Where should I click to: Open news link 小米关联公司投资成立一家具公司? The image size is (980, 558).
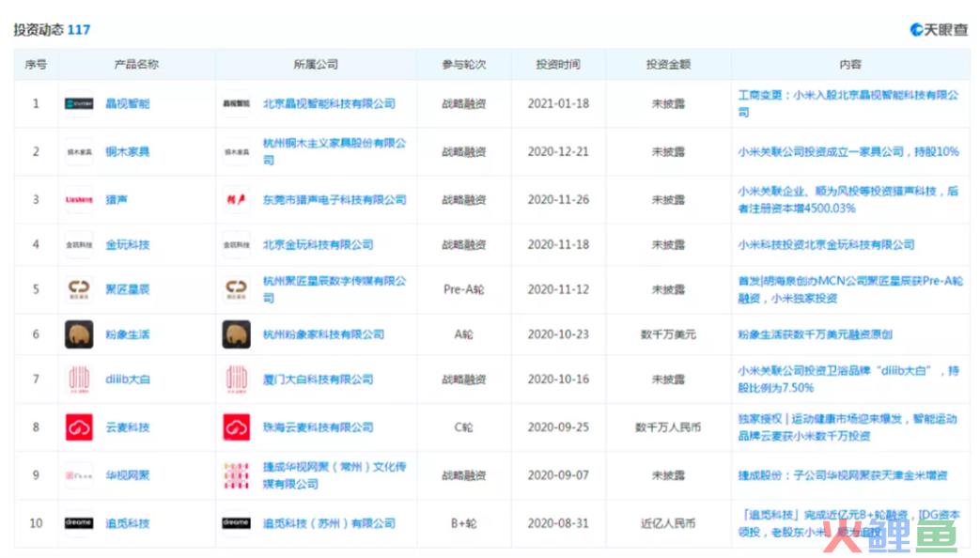point(848,152)
